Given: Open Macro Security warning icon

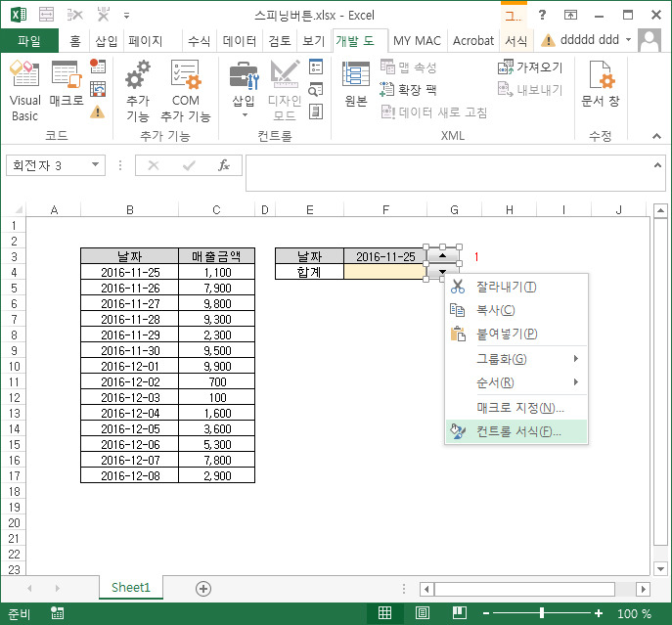Looking at the screenshot, I should (x=98, y=112).
